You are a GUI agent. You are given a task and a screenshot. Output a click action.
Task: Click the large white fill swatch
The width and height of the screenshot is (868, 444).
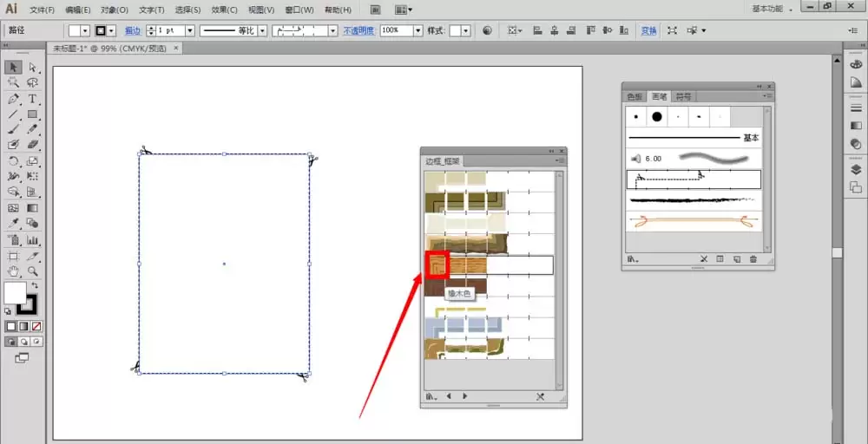tap(15, 292)
